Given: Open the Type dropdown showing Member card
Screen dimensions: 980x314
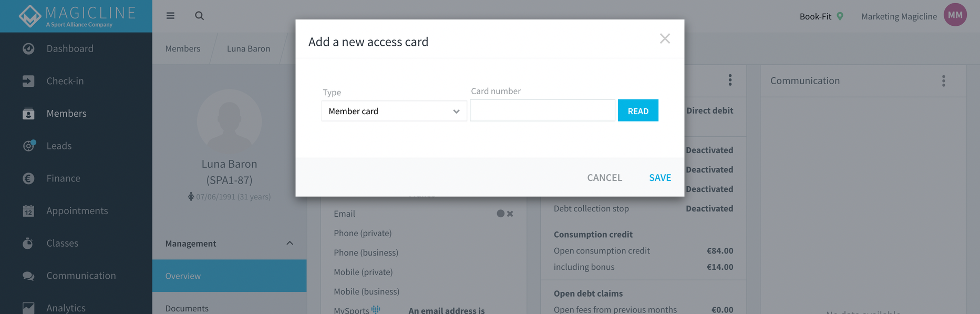Looking at the screenshot, I should click(x=394, y=111).
